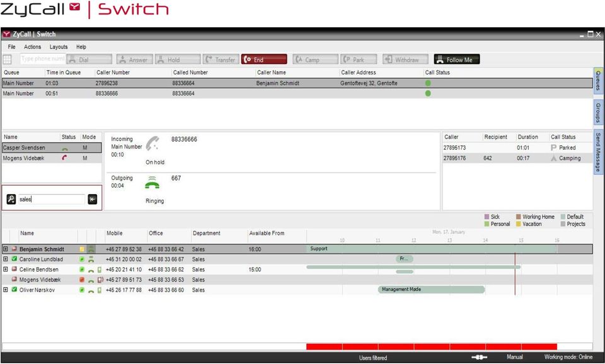Park the call with Park button
Viewport: 605px width, 364px height.
[359, 59]
